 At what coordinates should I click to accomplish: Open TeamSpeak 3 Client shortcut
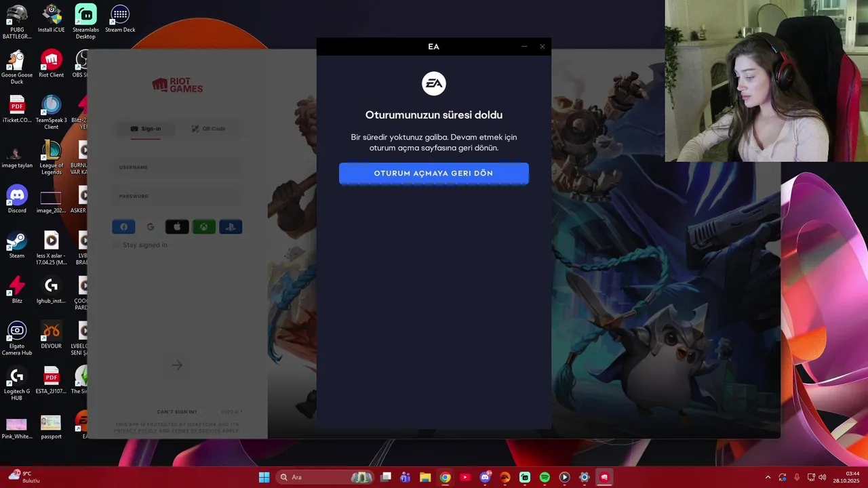pos(51,113)
